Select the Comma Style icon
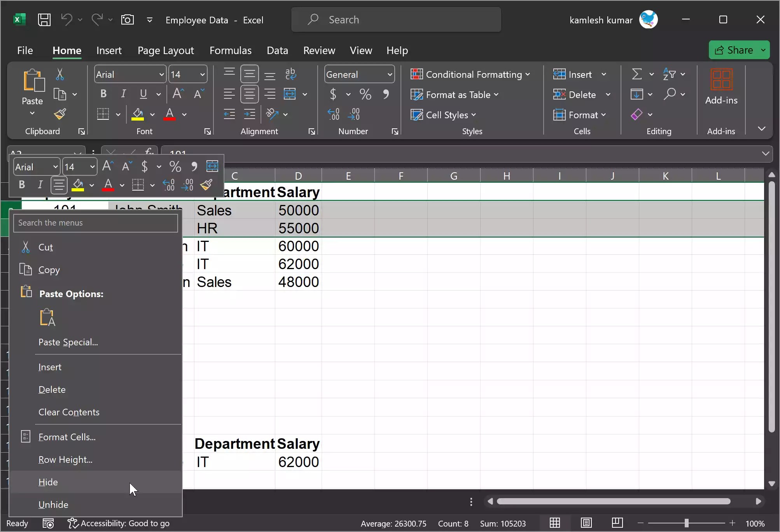 pos(386,94)
